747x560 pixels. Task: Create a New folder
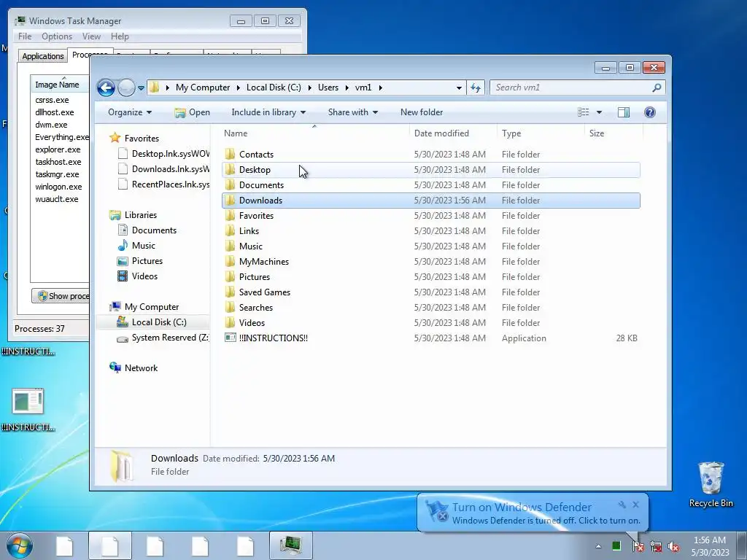pos(422,112)
